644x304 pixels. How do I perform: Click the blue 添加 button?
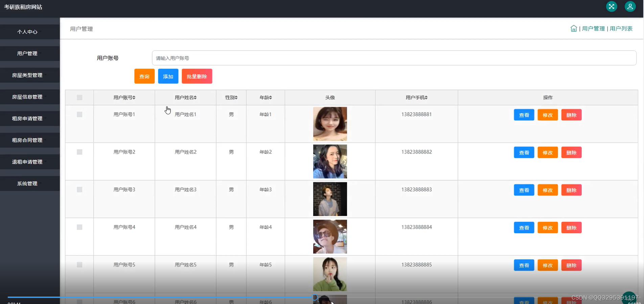[168, 76]
